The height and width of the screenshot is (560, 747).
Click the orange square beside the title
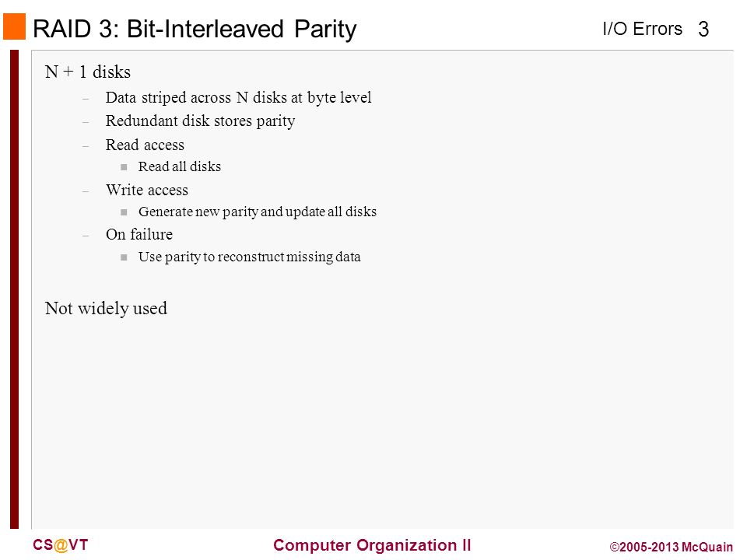coord(14,26)
